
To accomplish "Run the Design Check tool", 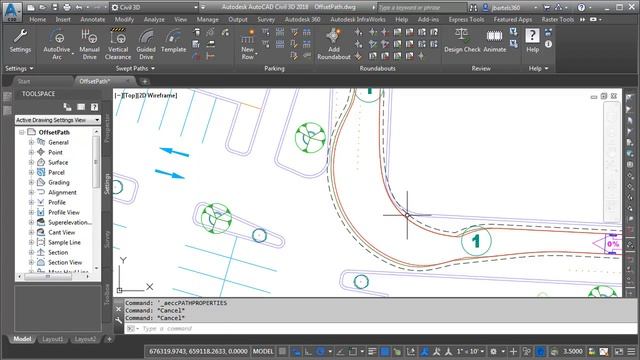I will [x=462, y=41].
